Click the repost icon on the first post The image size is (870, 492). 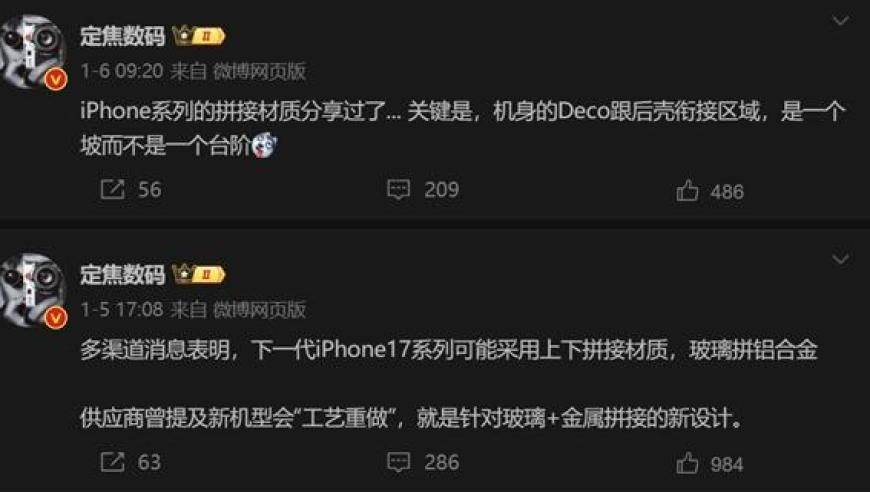pos(113,189)
